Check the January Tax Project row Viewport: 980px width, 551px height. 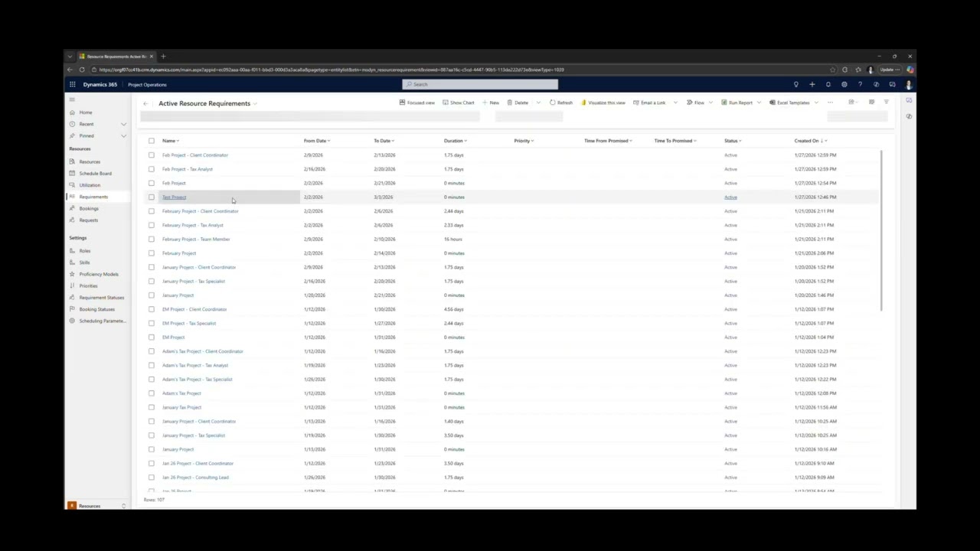151,407
